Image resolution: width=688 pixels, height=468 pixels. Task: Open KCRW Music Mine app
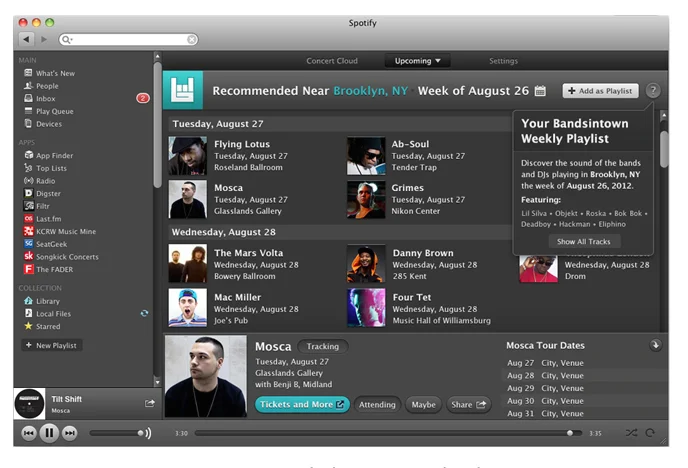click(66, 232)
